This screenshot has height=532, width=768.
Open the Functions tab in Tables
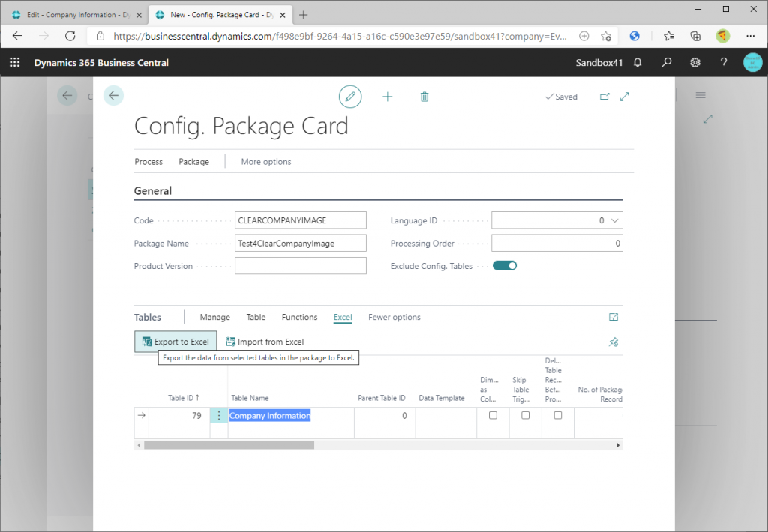300,317
